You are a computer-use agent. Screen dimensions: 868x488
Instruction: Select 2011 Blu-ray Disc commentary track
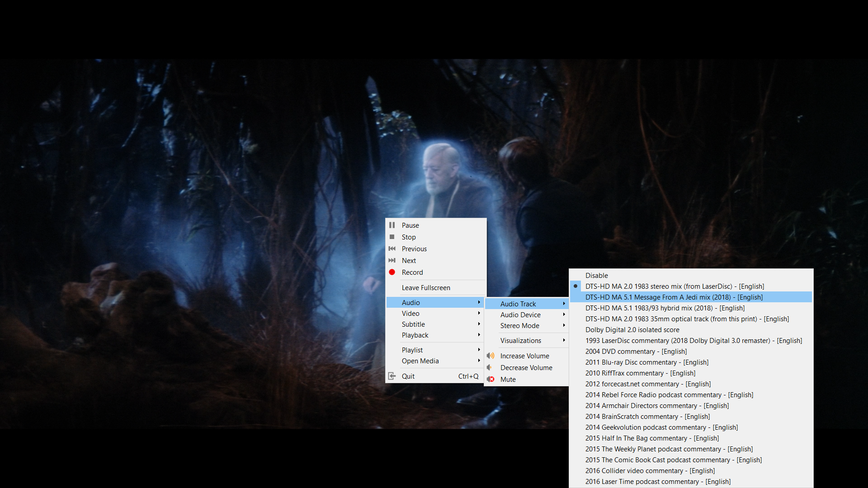click(691, 362)
